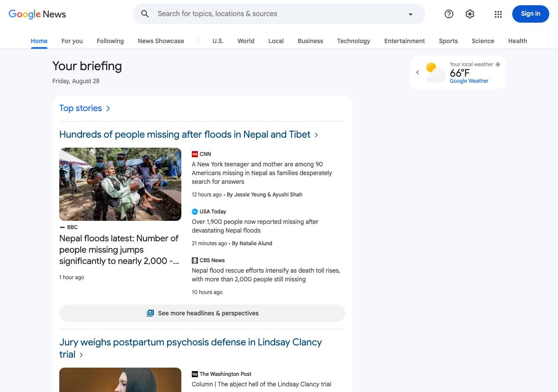Click the Nepal floods rescue photo thumbnail

120,184
